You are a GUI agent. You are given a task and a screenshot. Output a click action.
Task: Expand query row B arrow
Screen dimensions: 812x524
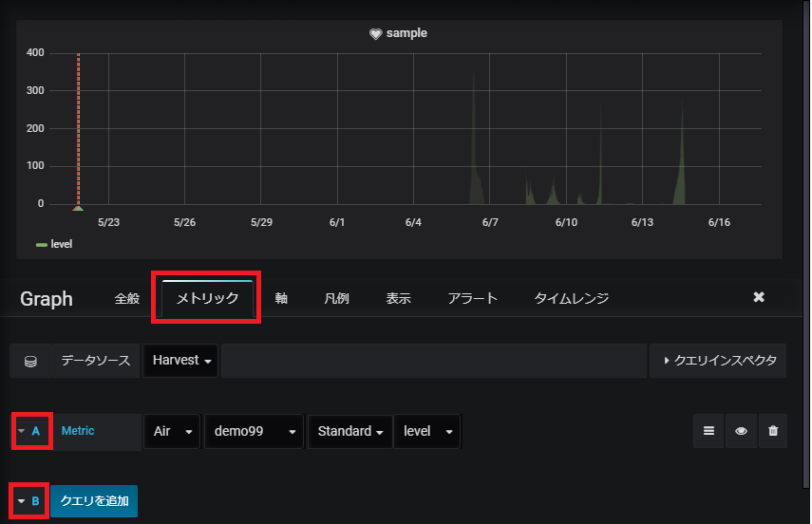pyautogui.click(x=29, y=500)
